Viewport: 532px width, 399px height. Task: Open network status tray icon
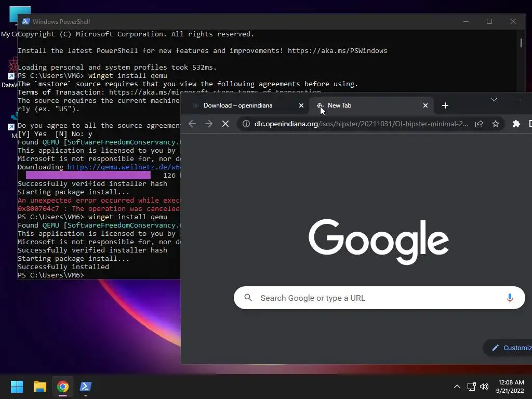point(471,387)
